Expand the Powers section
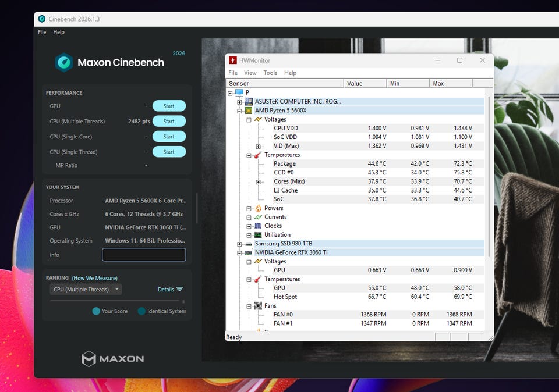 249,209
